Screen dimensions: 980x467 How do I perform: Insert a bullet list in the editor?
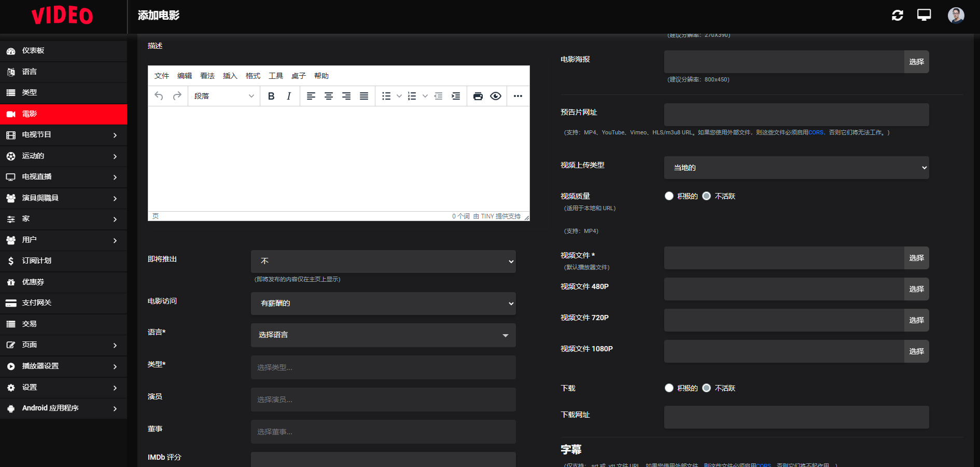pos(386,96)
